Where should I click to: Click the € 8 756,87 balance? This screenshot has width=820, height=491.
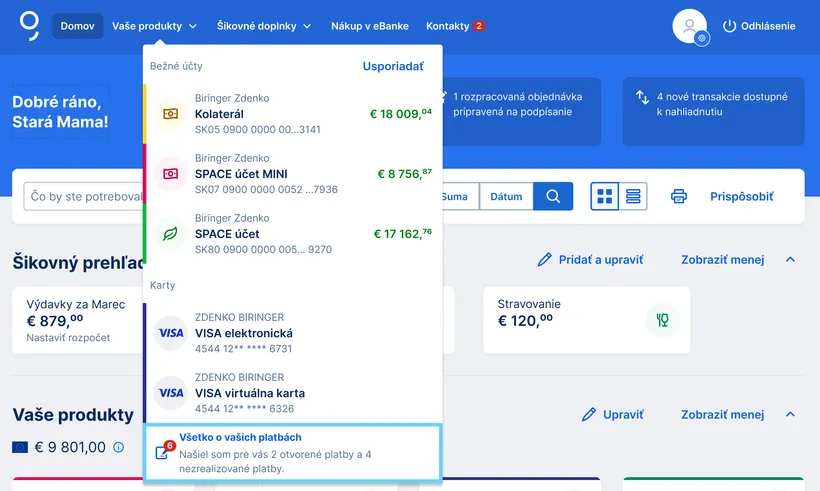point(404,174)
